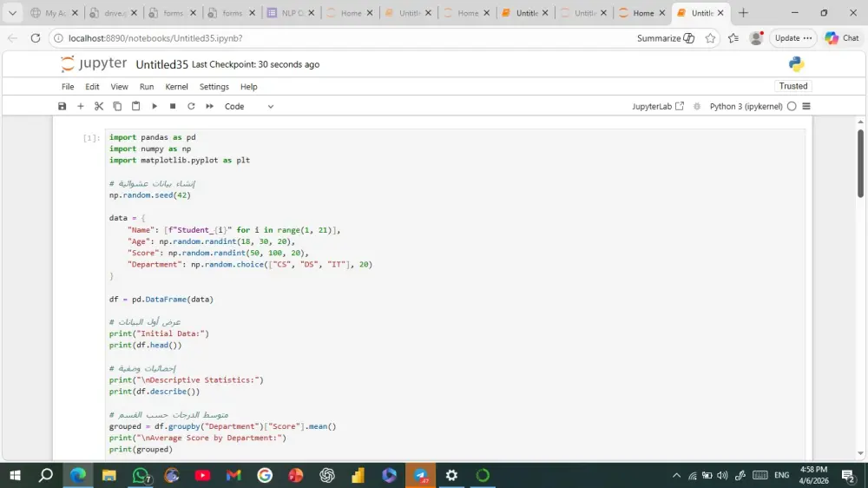The height and width of the screenshot is (488, 868).
Task: Open the notebook in JupyterLab
Action: (658, 106)
